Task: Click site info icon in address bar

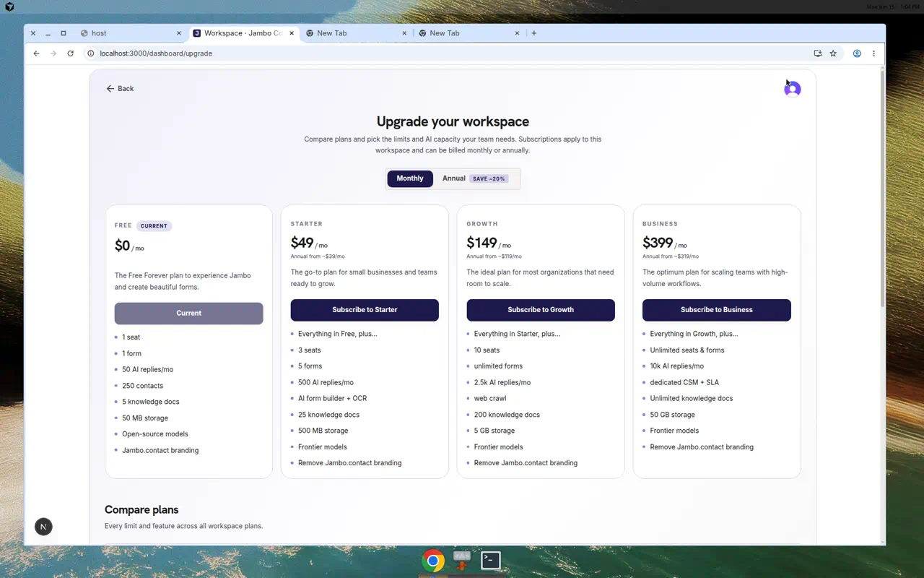Action: click(x=91, y=53)
